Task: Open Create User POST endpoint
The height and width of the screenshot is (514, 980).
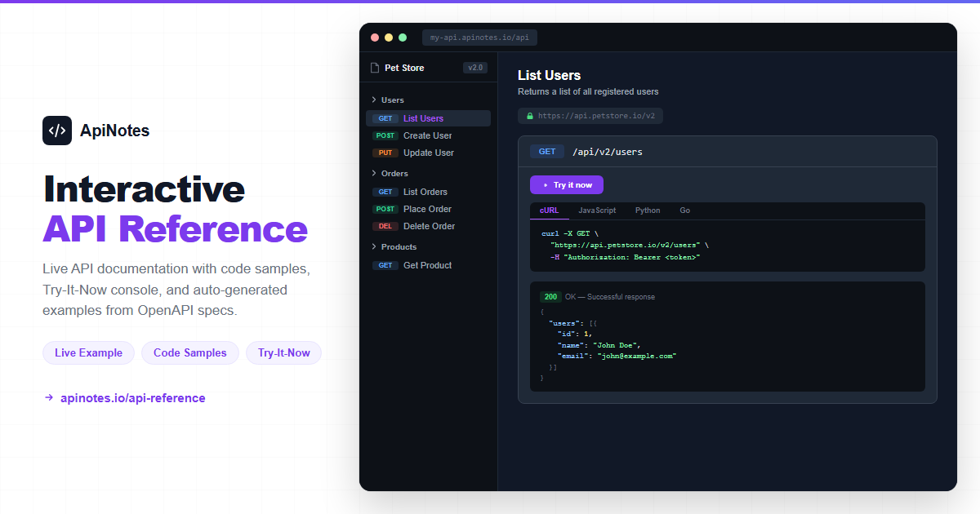Action: [x=427, y=135]
